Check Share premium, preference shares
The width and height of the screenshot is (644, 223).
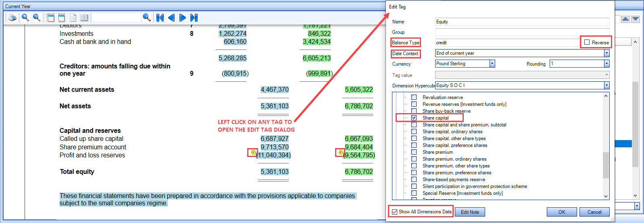click(x=414, y=173)
